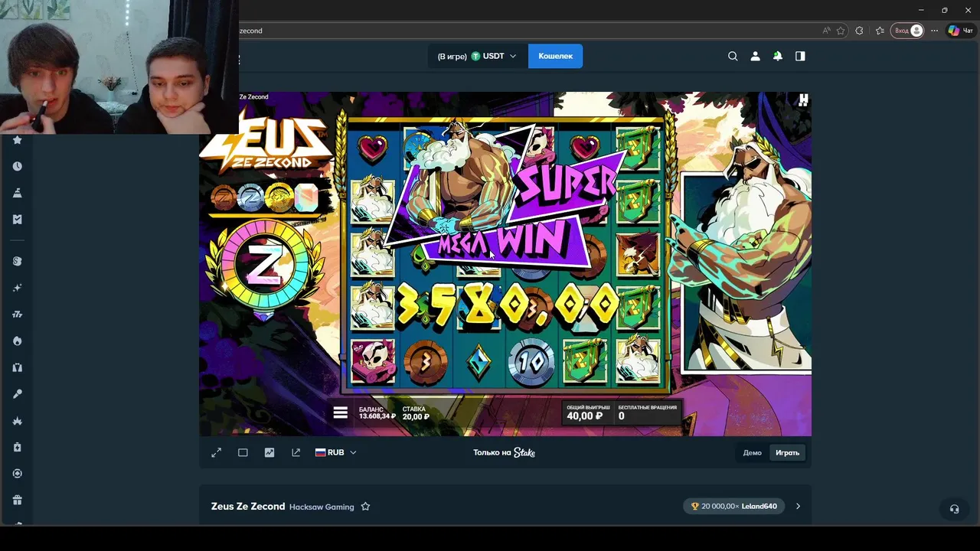Open the slot game hamburger menu
This screenshot has height=551, width=980.
point(341,413)
